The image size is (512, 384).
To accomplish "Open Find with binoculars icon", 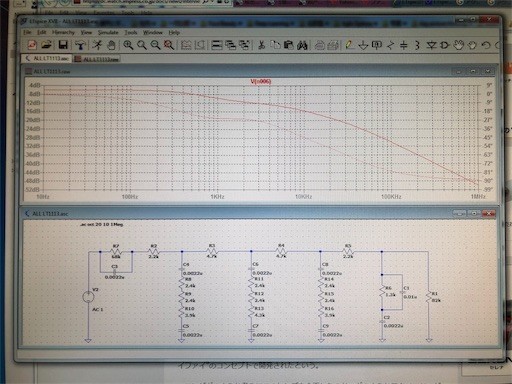I will pyautogui.click(x=302, y=45).
